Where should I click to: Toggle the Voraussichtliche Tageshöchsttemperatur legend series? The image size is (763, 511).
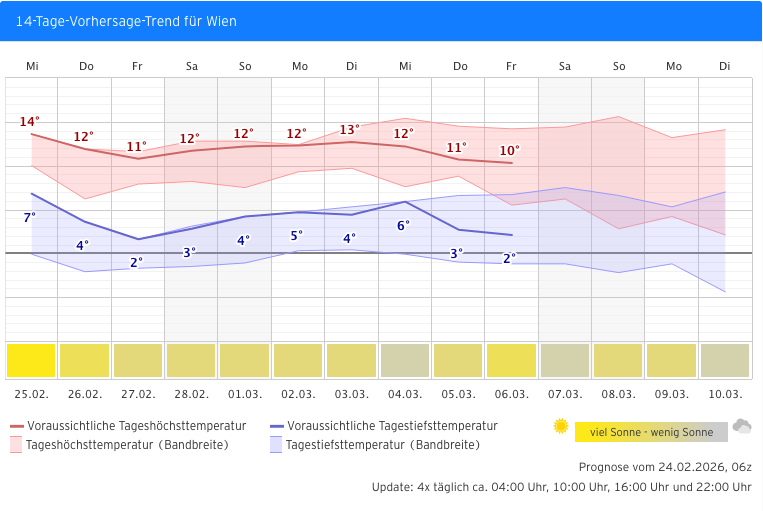point(136,426)
